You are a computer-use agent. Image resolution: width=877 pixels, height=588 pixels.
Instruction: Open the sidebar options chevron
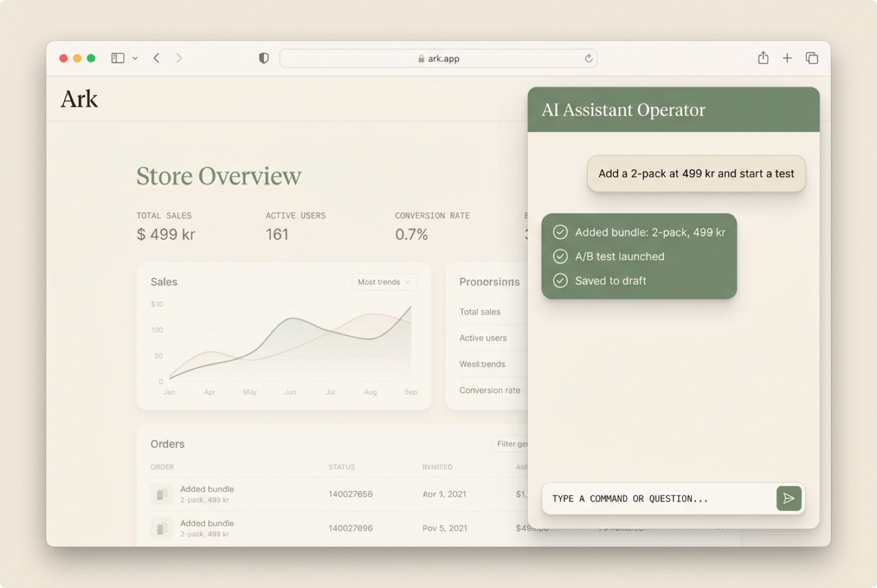tap(135, 58)
